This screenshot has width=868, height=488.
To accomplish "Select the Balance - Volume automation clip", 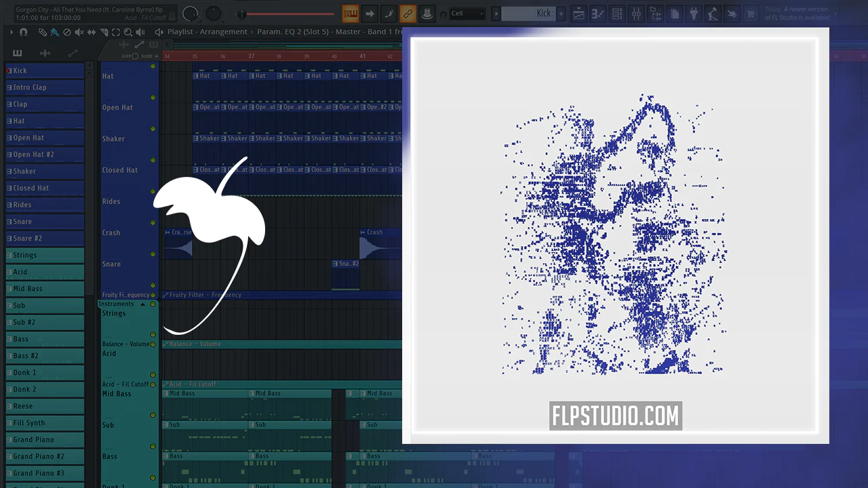I will (282, 344).
